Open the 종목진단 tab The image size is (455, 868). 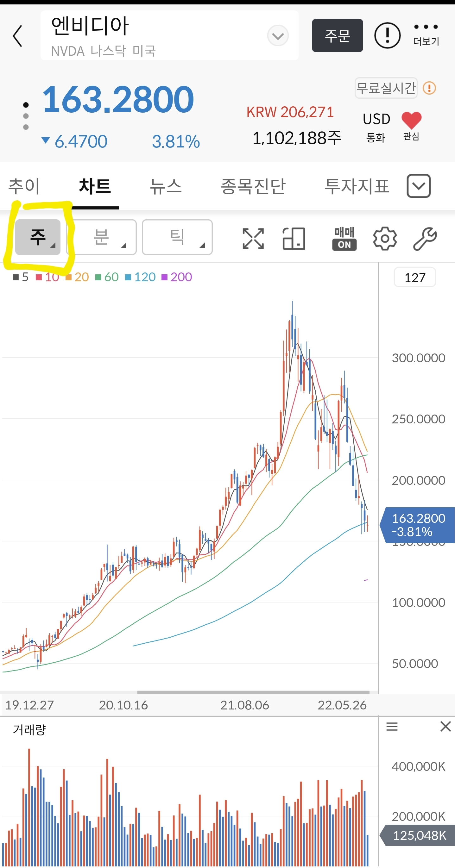253,186
